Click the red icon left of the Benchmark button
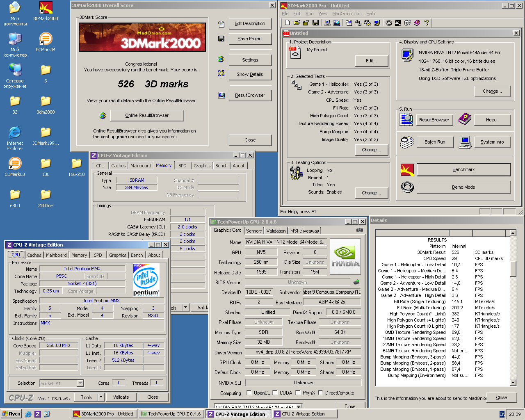Image resolution: width=525 pixels, height=420 pixels. coord(407,169)
